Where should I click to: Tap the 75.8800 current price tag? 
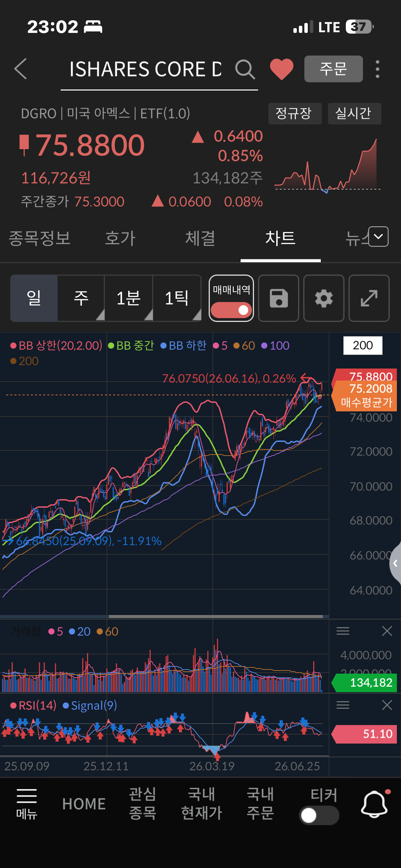click(365, 376)
